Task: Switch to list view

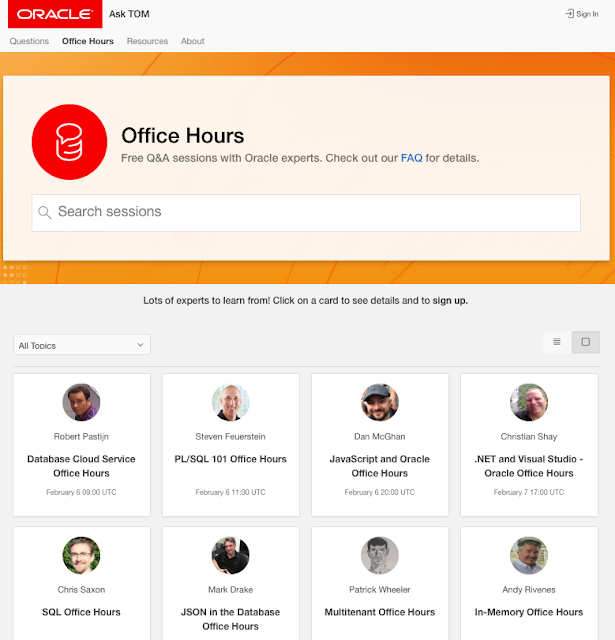Action: pos(557,342)
